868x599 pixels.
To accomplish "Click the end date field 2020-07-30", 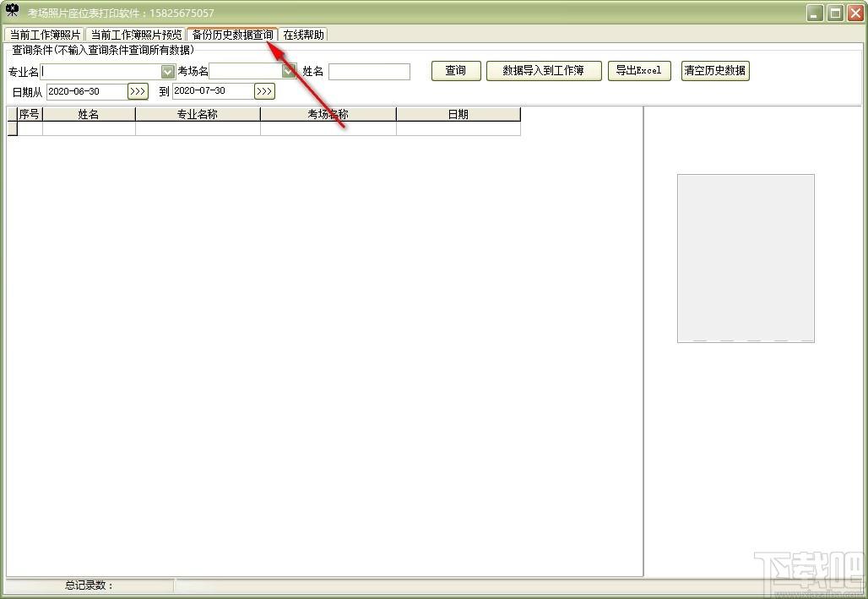I will 213,91.
